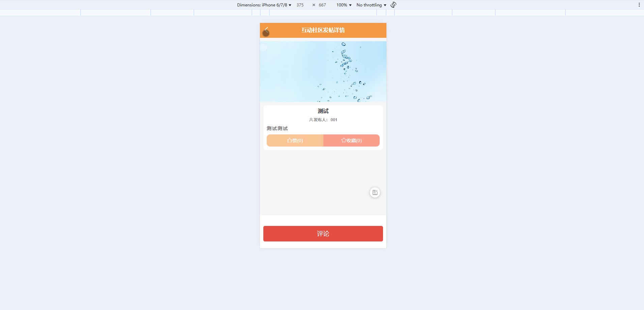Select the post body text 测试测试

277,128
